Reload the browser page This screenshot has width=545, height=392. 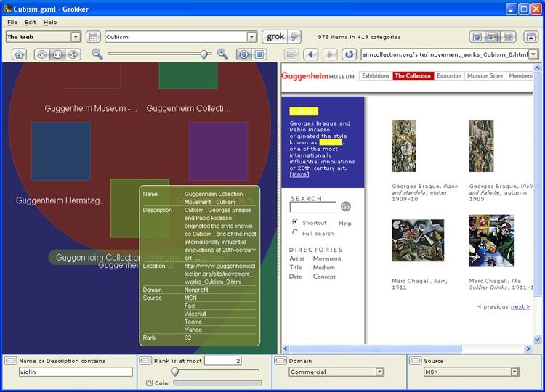click(349, 54)
